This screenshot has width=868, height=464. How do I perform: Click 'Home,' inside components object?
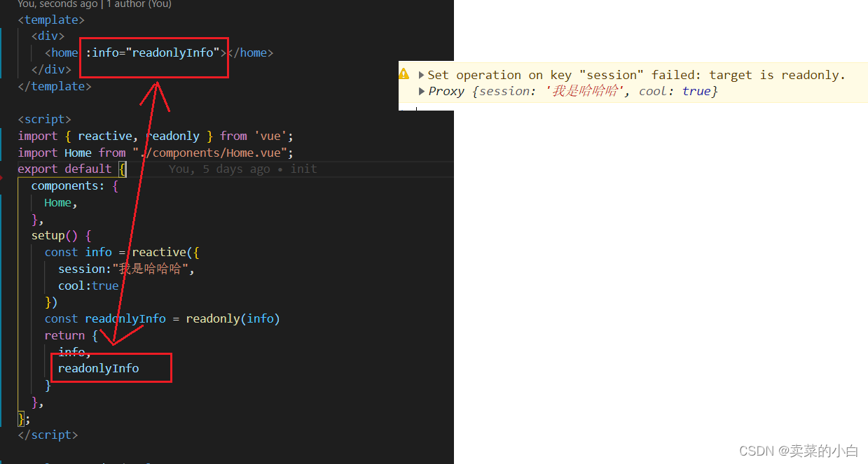tap(61, 202)
